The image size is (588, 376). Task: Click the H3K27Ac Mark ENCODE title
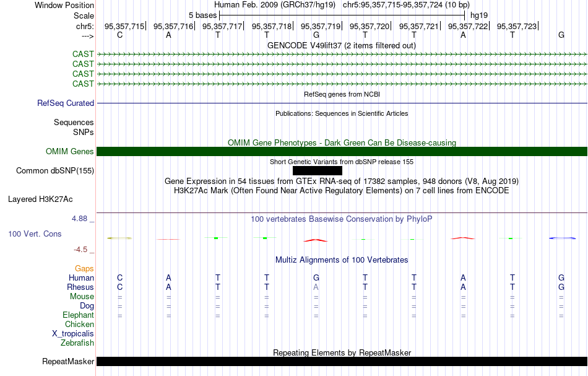[x=342, y=191]
